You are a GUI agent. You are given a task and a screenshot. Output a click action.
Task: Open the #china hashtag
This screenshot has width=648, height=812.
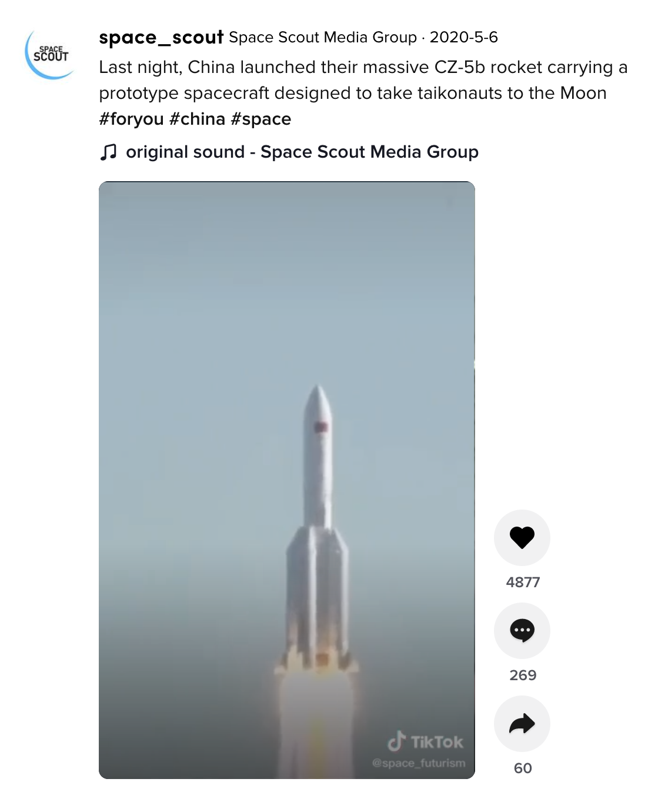(x=197, y=119)
